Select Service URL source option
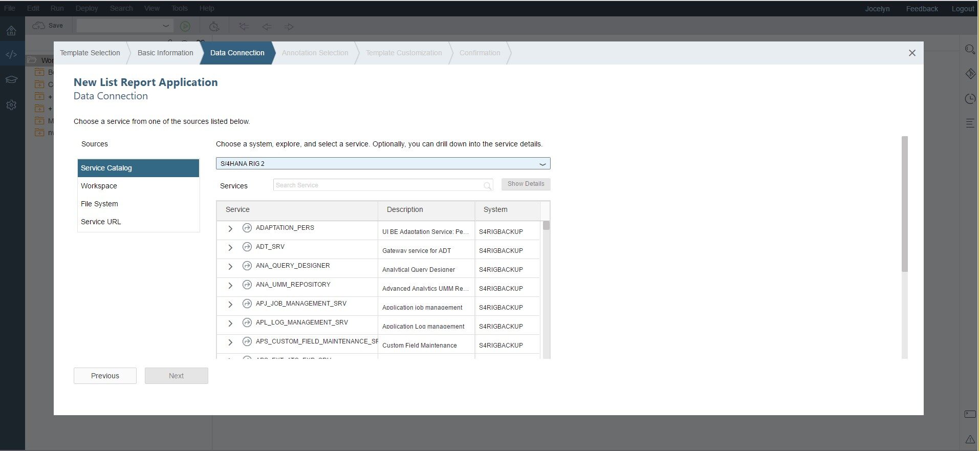 click(101, 222)
